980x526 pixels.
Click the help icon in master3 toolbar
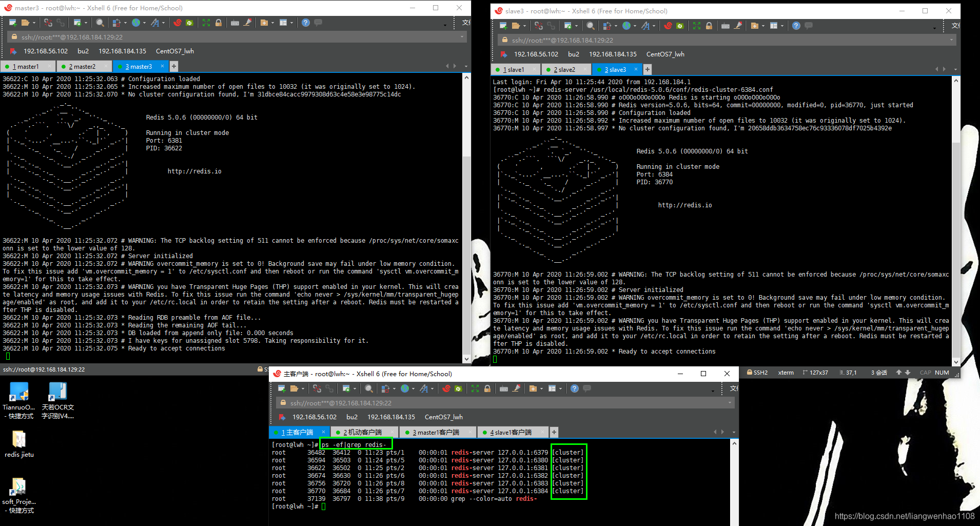pos(306,23)
